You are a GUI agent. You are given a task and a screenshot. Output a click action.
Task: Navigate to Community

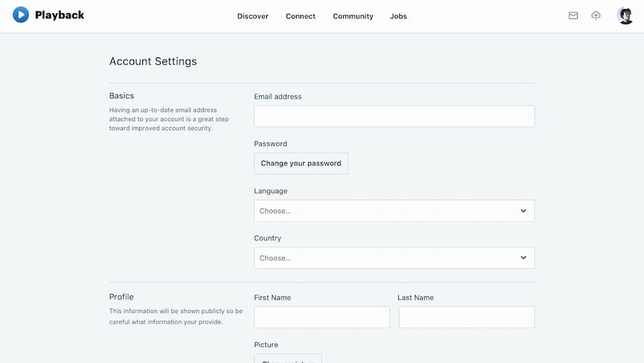pos(353,16)
